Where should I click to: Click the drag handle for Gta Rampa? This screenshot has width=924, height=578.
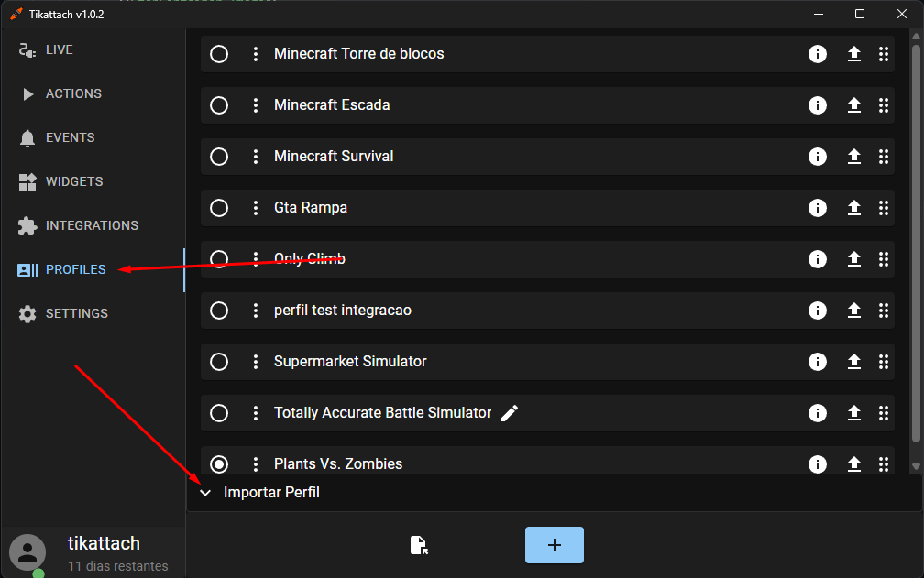(x=884, y=208)
